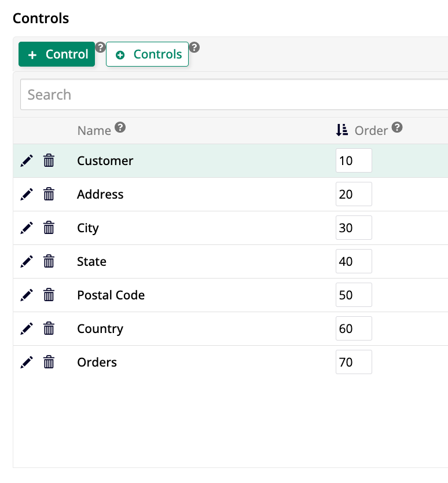Open the Controls panel
This screenshot has height=483, width=448.
coord(147,54)
